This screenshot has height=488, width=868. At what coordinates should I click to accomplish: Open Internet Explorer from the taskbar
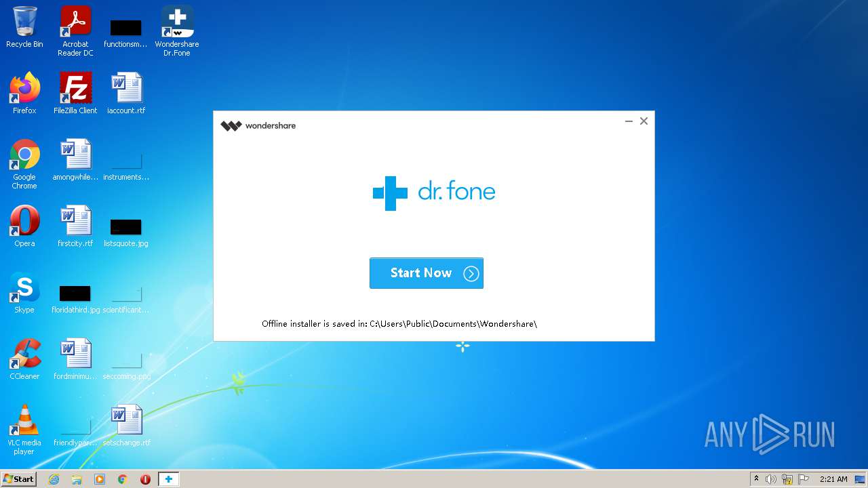pyautogui.click(x=54, y=479)
